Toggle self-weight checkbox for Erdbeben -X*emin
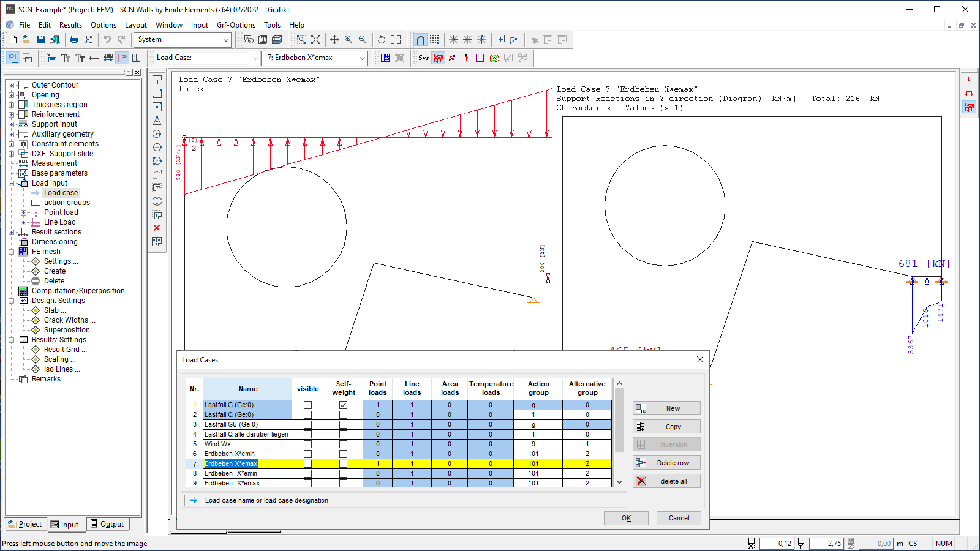980x551 pixels. pos(344,473)
